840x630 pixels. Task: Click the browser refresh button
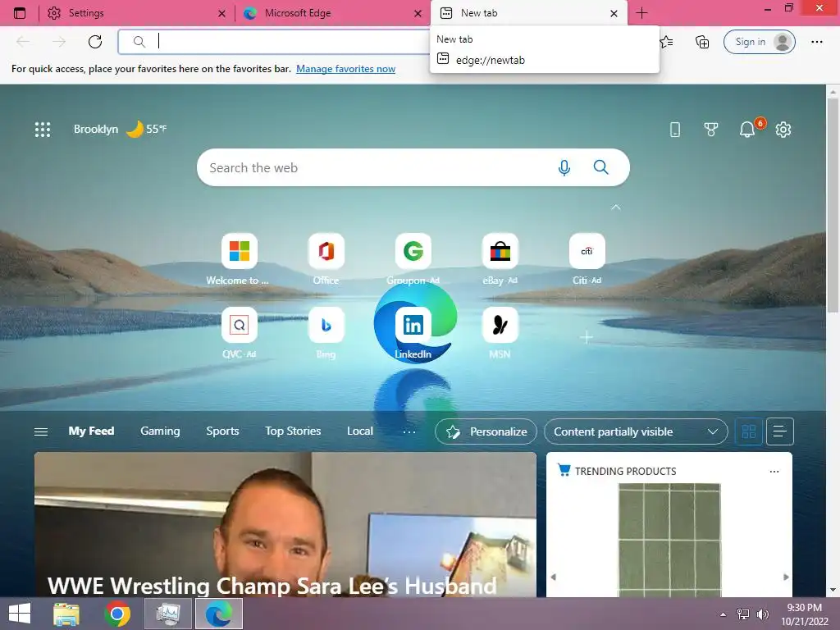(95, 42)
